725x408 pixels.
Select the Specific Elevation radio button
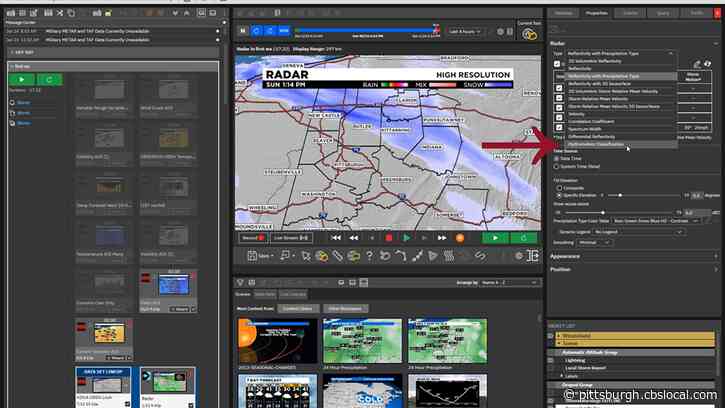pyautogui.click(x=559, y=196)
